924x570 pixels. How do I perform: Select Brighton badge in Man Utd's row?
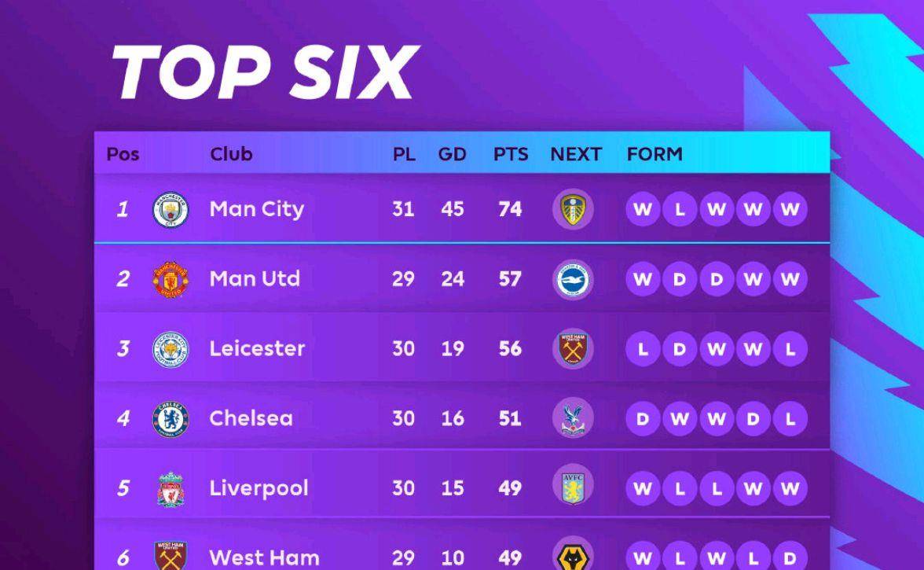pyautogui.click(x=573, y=279)
